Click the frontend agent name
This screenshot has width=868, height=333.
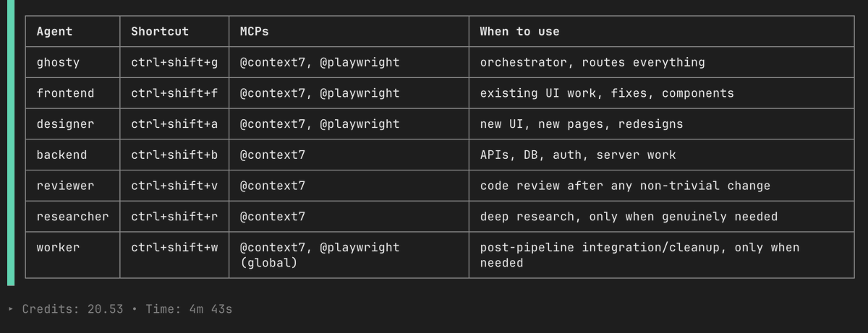[65, 93]
